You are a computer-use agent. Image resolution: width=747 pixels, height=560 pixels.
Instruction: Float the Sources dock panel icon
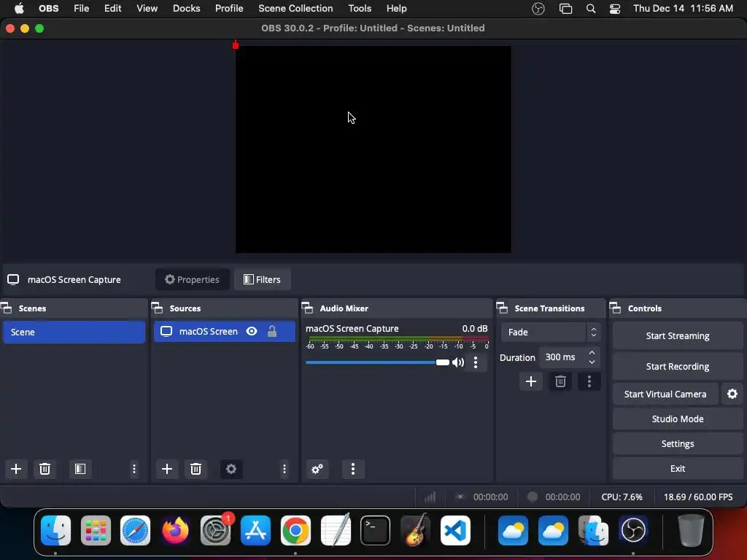(158, 308)
